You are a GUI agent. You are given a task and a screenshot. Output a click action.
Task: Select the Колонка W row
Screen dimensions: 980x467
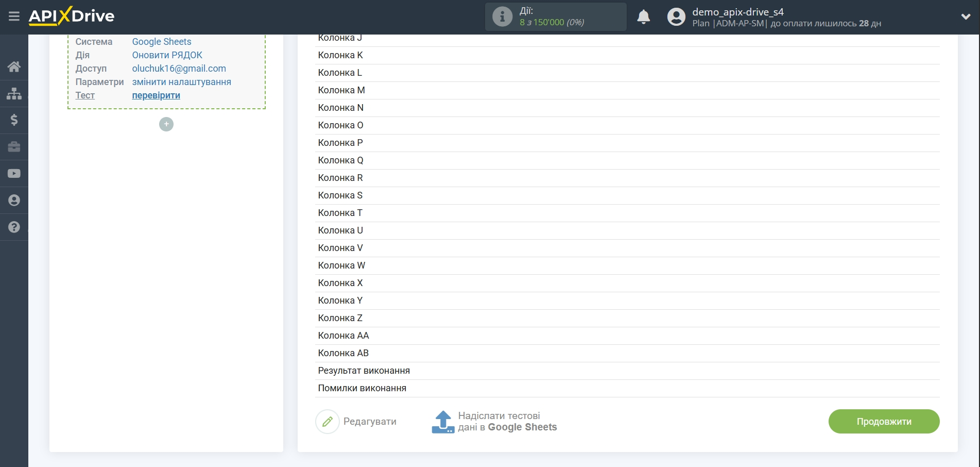pos(627,265)
